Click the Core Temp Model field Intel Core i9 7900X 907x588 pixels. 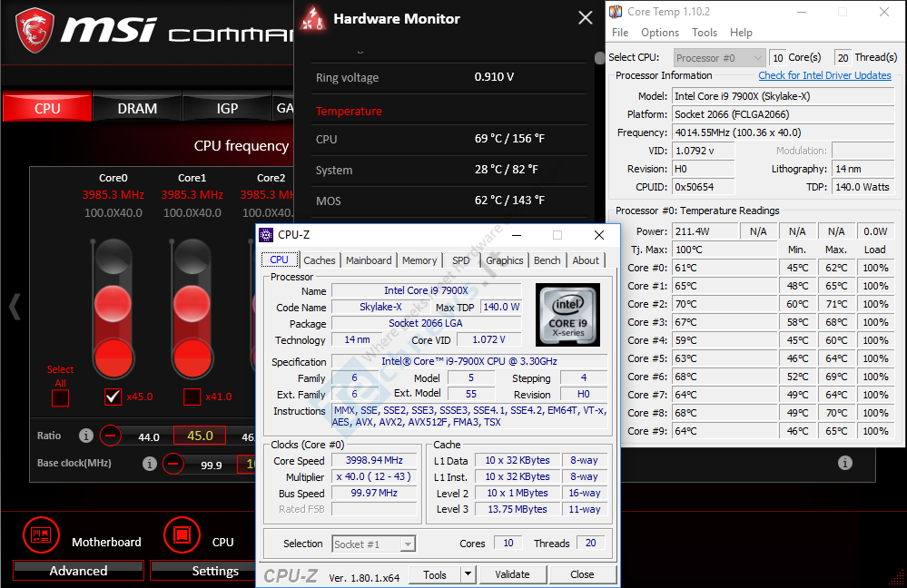(783, 96)
